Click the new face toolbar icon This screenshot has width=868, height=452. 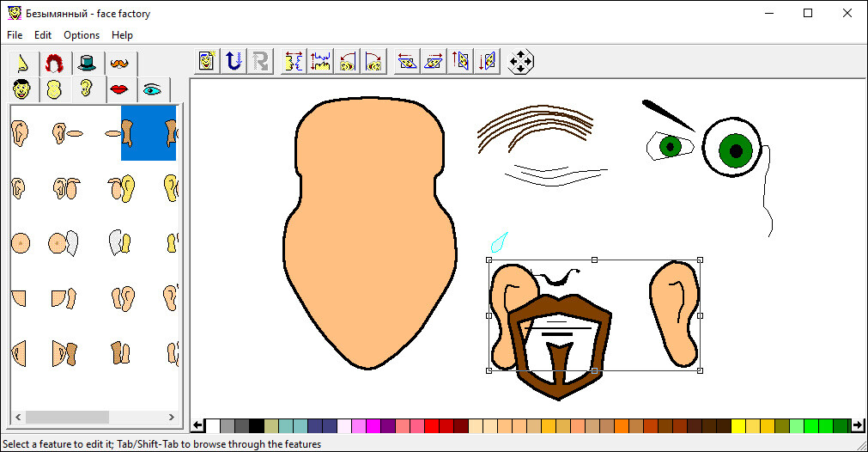pos(207,61)
